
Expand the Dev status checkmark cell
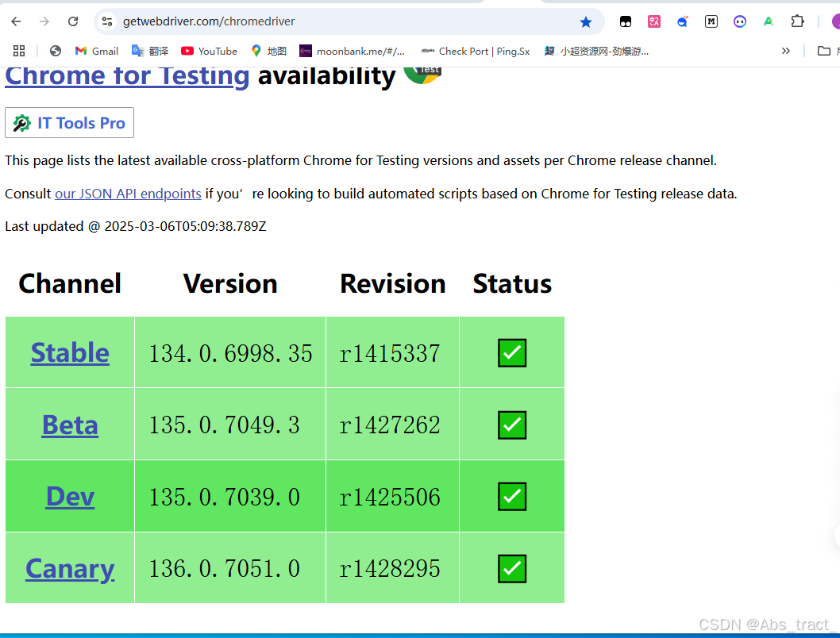(512, 496)
